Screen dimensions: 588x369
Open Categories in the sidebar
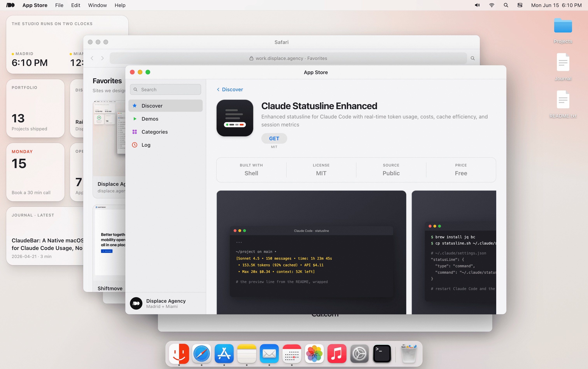(x=165, y=132)
